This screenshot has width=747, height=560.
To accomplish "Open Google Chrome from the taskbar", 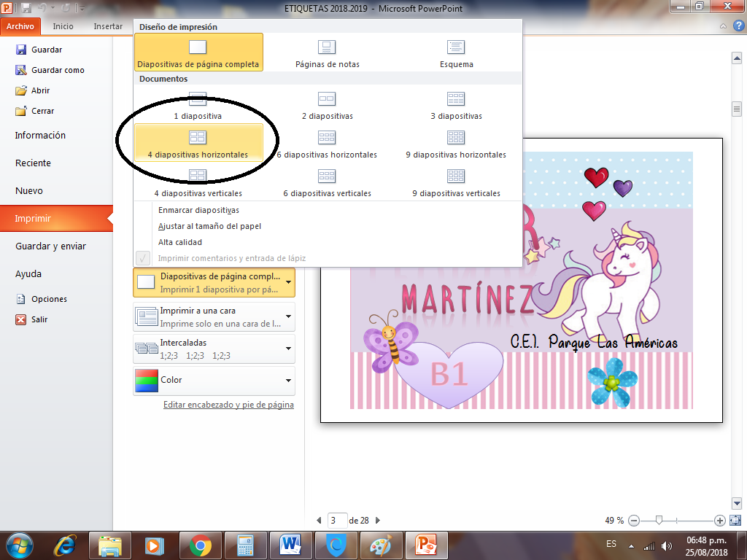I will point(201,545).
